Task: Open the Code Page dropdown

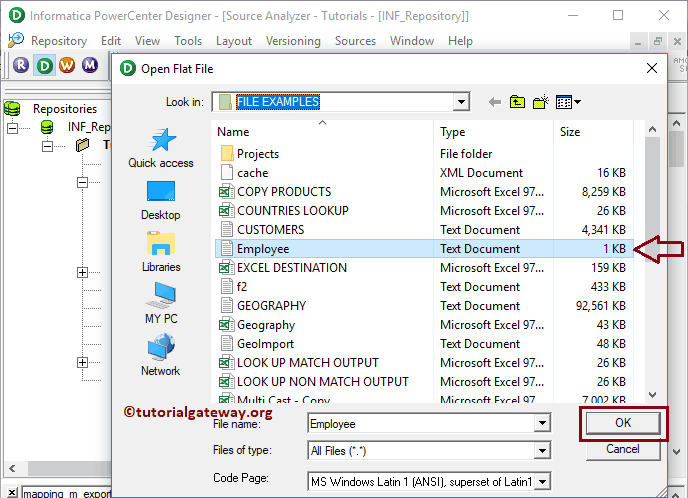Action: 542,482
